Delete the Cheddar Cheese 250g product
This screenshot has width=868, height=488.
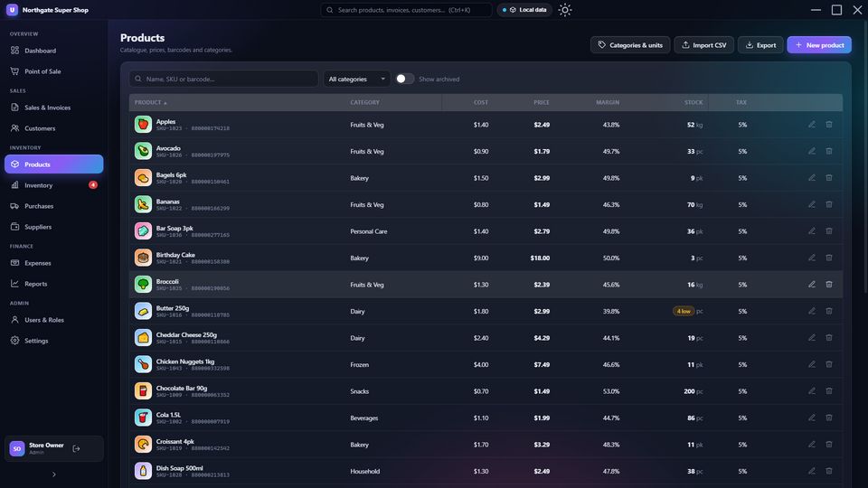[x=829, y=337]
